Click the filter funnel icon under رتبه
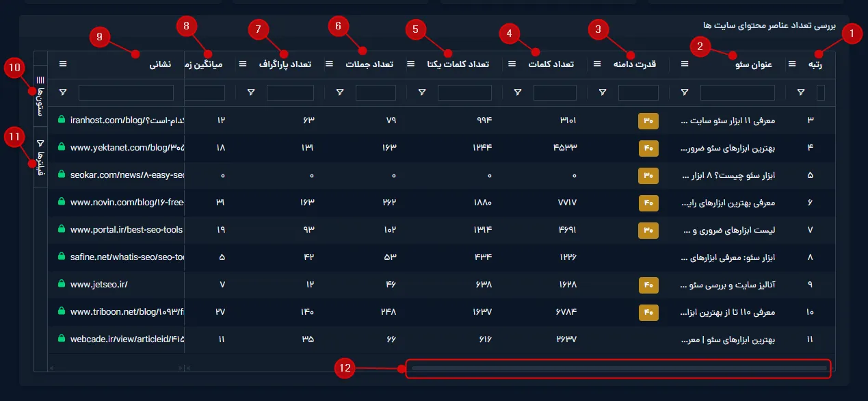 pos(801,92)
